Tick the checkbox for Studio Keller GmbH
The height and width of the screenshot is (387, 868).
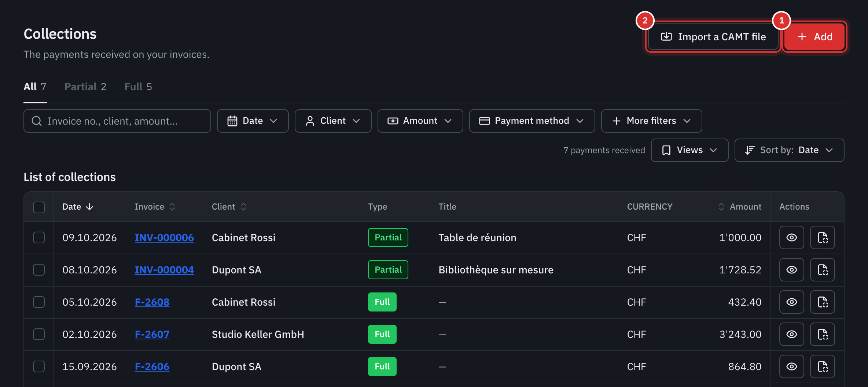pyautogui.click(x=39, y=334)
